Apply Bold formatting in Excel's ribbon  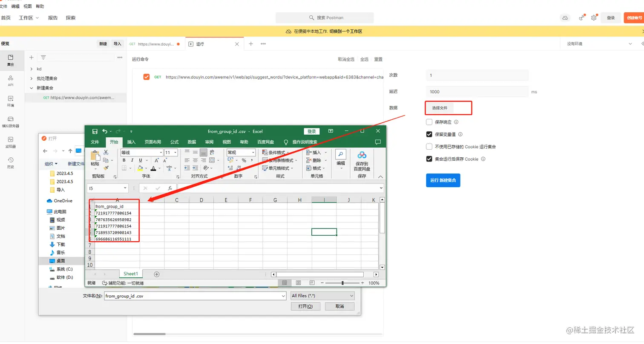click(124, 160)
